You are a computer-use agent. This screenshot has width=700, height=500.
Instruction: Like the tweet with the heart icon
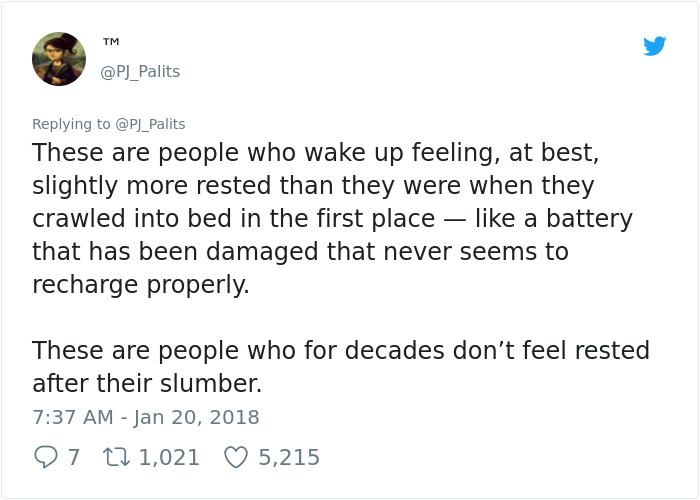click(236, 457)
